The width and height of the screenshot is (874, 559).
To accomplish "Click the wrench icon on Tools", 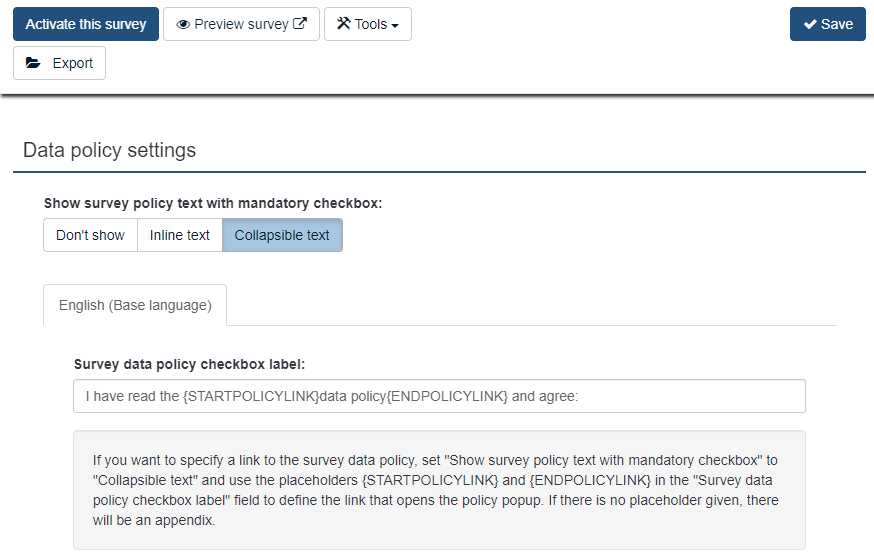I will (x=343, y=24).
